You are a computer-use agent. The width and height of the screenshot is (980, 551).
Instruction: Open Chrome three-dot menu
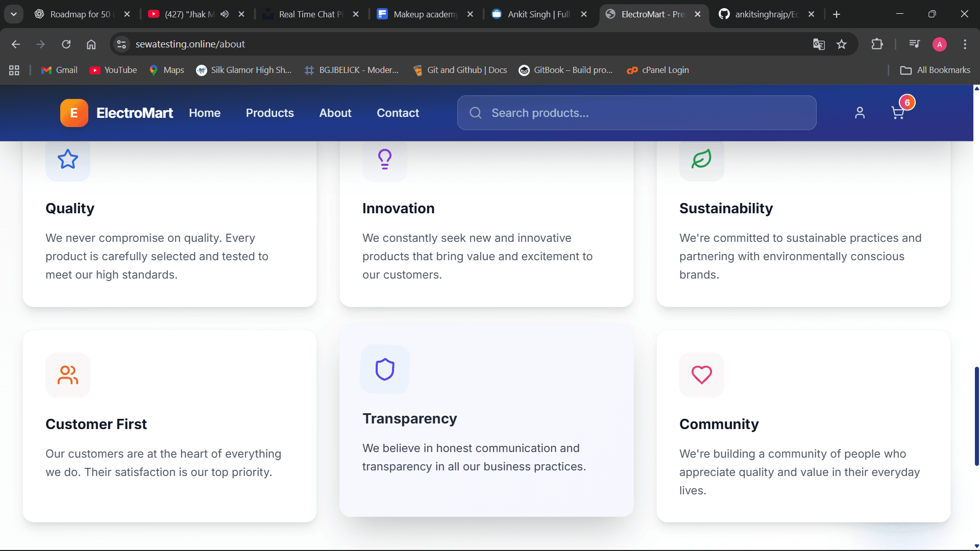click(965, 44)
